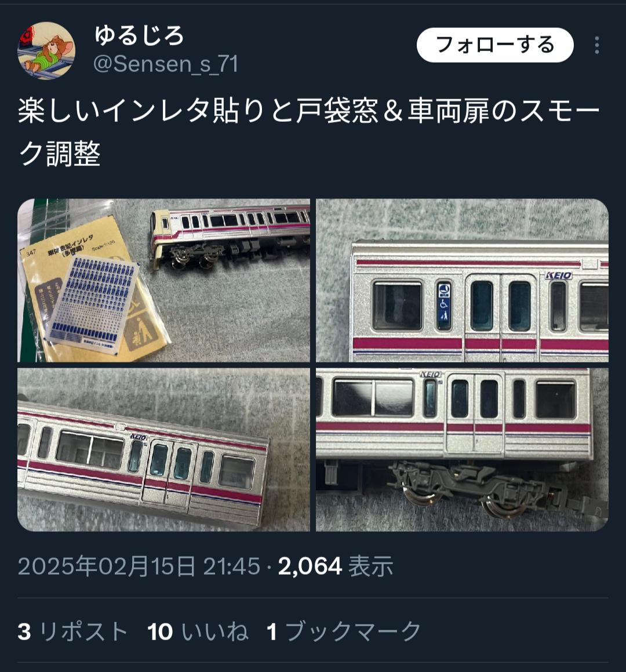Open the top-right photo of KEIO door

pyautogui.click(x=462, y=280)
